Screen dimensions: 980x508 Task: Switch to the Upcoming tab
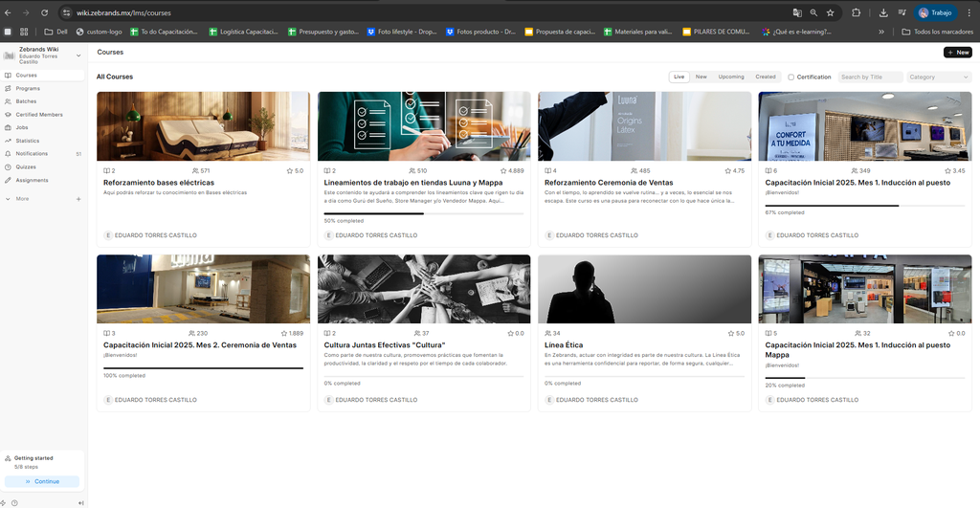[x=731, y=77]
